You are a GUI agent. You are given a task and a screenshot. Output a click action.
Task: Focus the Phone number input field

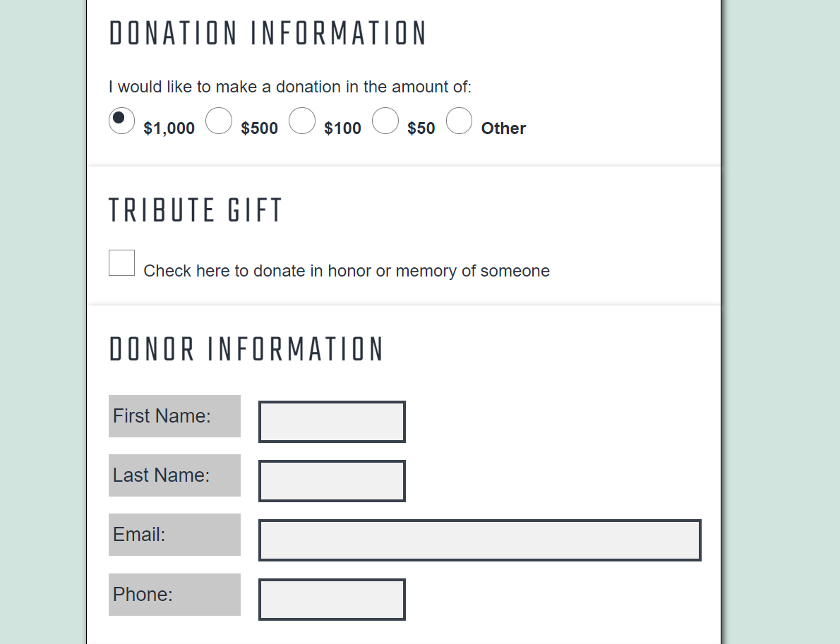(x=332, y=600)
